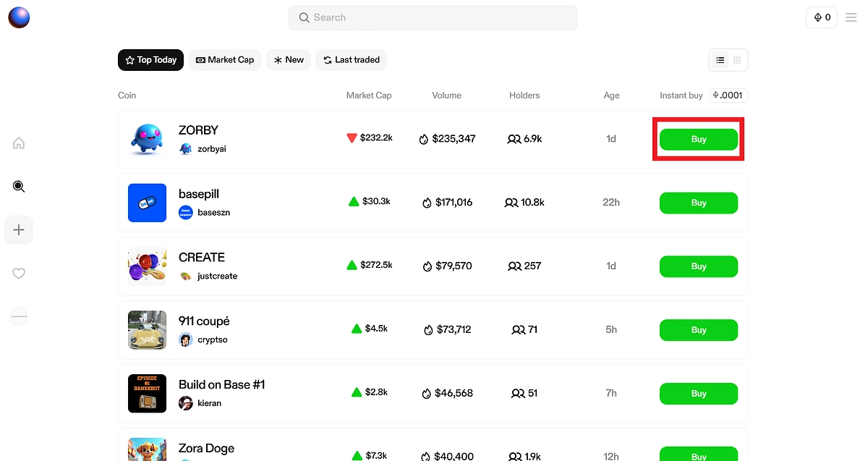This screenshot has width=868, height=461.
Task: Open the Home icon in sidebar
Action: coord(19,143)
